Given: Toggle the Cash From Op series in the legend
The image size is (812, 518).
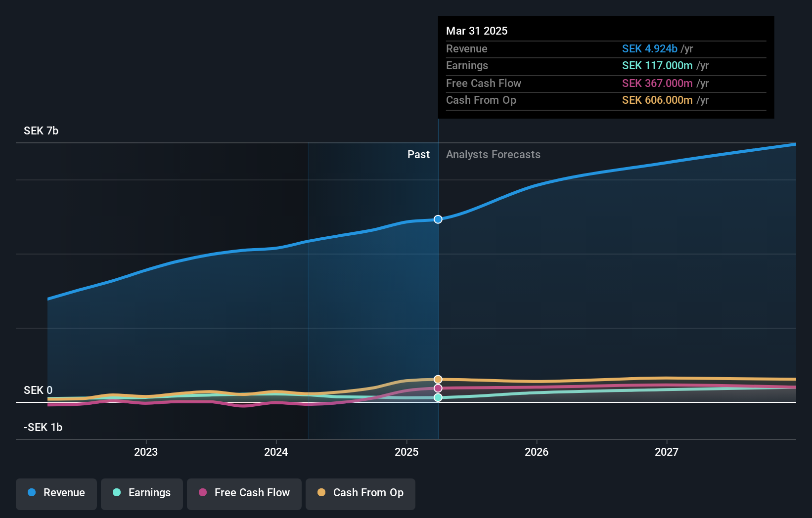Looking at the screenshot, I should click(361, 493).
